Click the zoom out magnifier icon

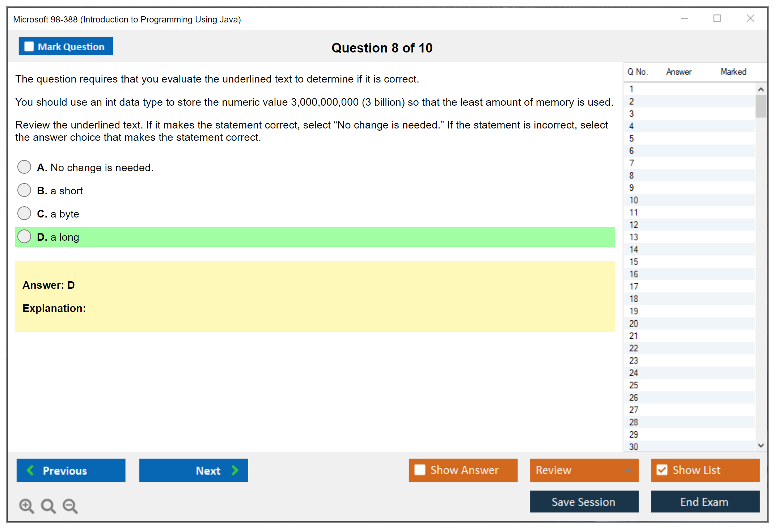70,506
